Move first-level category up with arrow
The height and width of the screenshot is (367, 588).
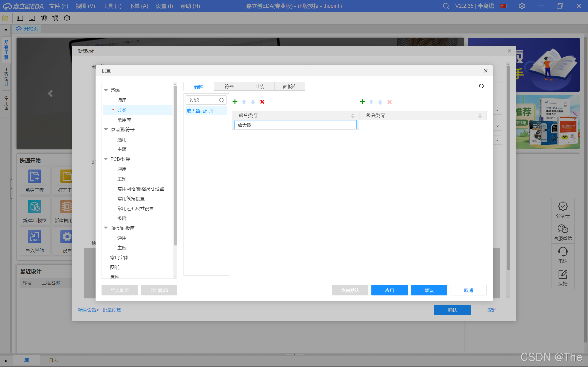coord(244,102)
